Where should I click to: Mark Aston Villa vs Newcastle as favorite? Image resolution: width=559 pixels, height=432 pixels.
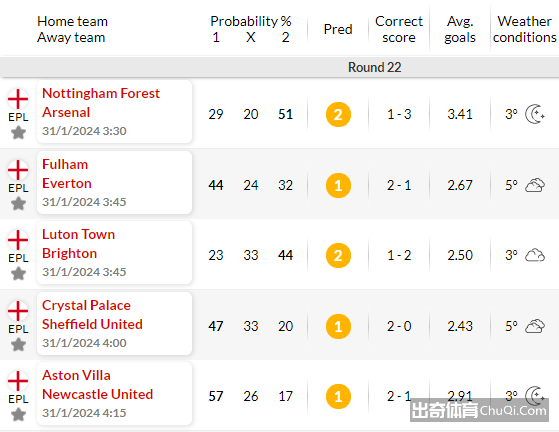(x=18, y=415)
